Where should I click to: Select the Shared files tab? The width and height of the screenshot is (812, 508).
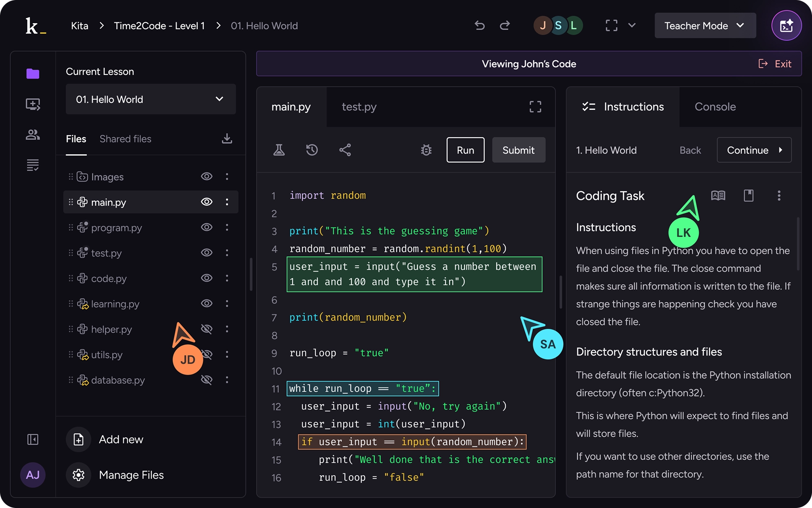click(x=125, y=139)
